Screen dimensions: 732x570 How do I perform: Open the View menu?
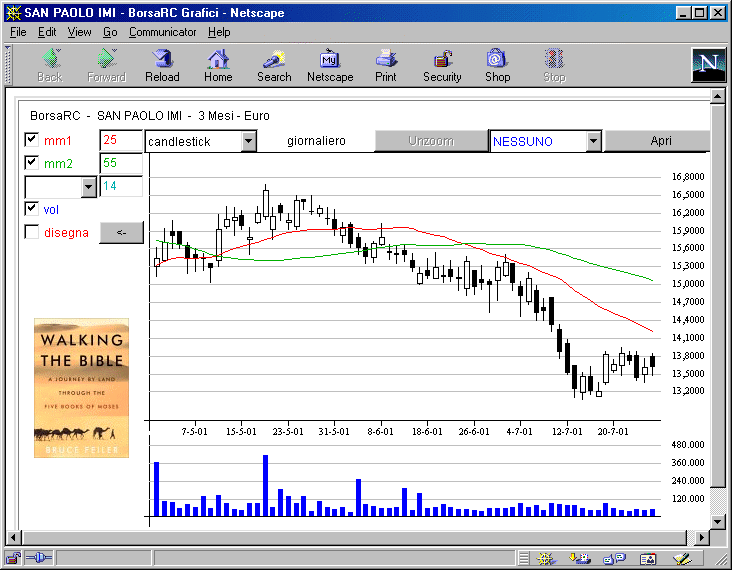79,32
